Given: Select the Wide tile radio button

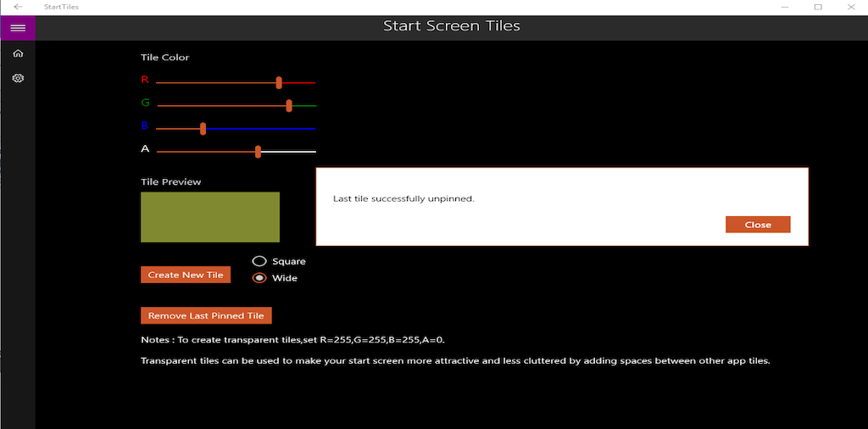Looking at the screenshot, I should pos(260,278).
